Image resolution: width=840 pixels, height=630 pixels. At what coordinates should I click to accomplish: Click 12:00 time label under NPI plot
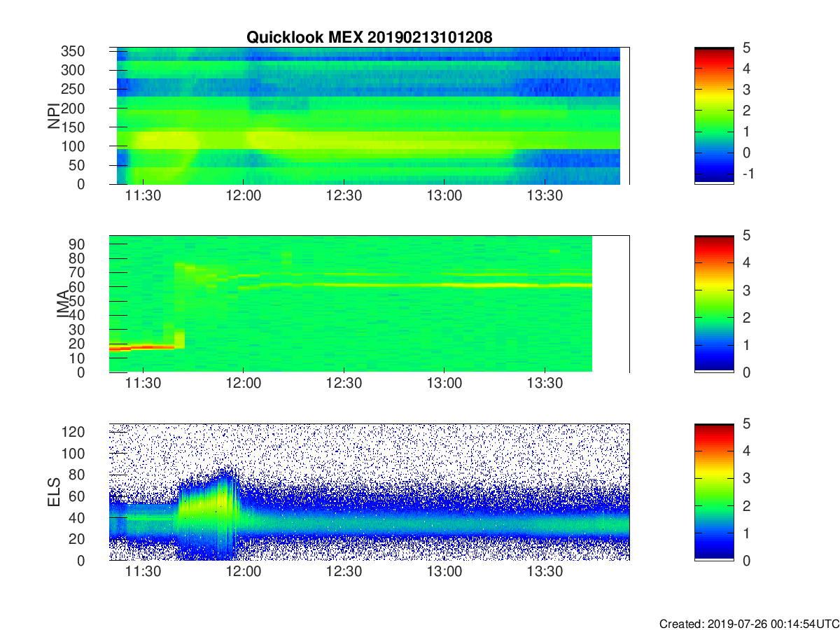(x=244, y=196)
